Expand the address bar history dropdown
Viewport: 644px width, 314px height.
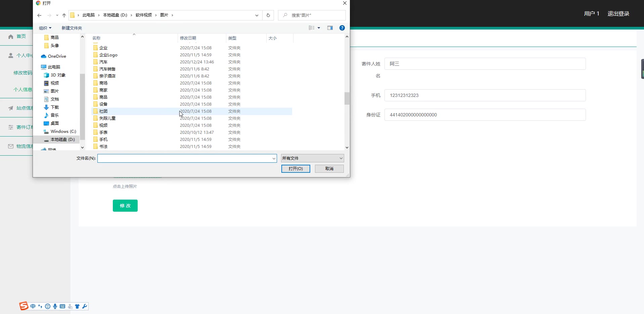[x=257, y=15]
